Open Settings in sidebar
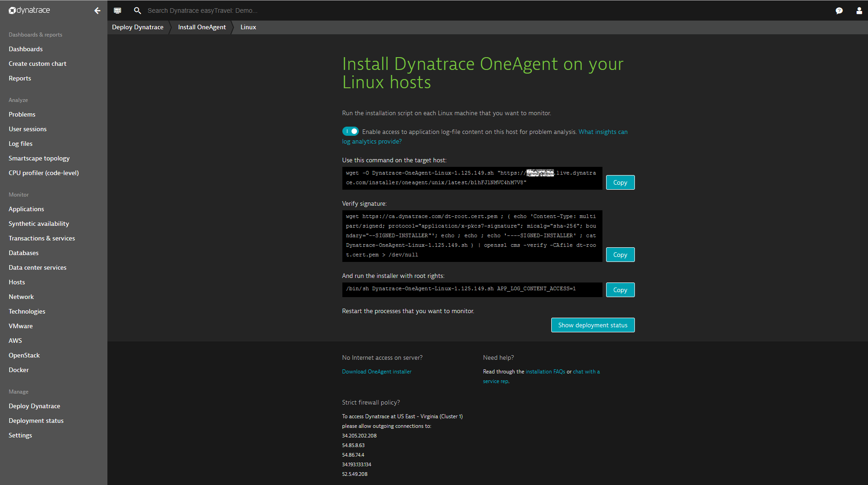 point(20,435)
